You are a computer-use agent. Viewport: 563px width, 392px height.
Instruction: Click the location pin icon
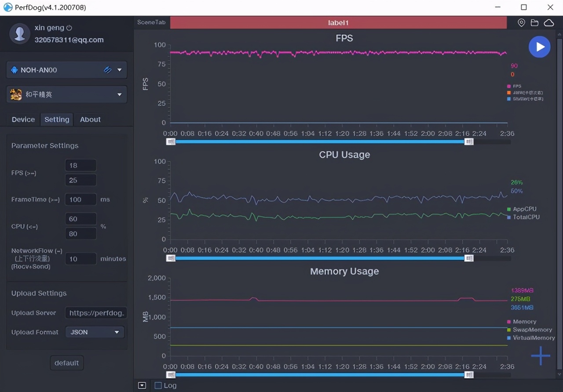pyautogui.click(x=521, y=23)
